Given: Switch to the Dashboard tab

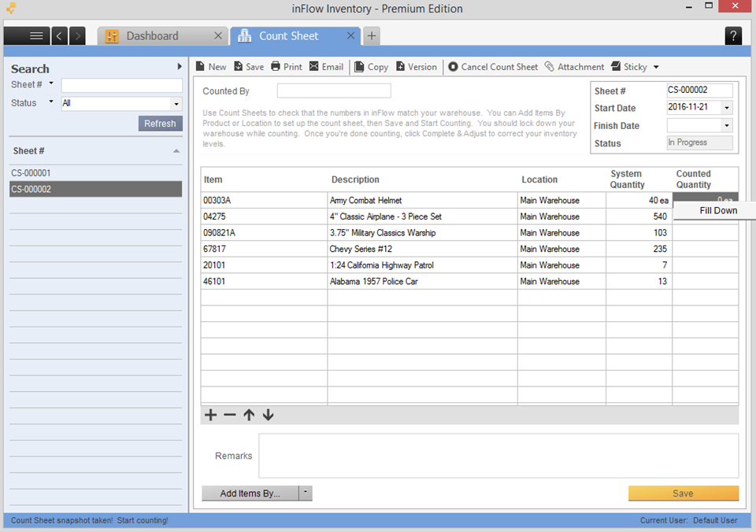Looking at the screenshot, I should pos(152,36).
